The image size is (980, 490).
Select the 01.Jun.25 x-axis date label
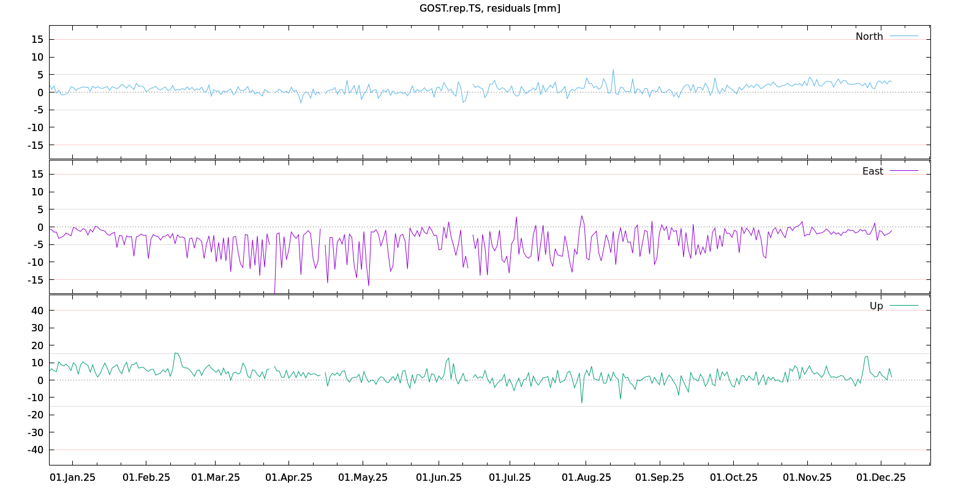(x=439, y=477)
